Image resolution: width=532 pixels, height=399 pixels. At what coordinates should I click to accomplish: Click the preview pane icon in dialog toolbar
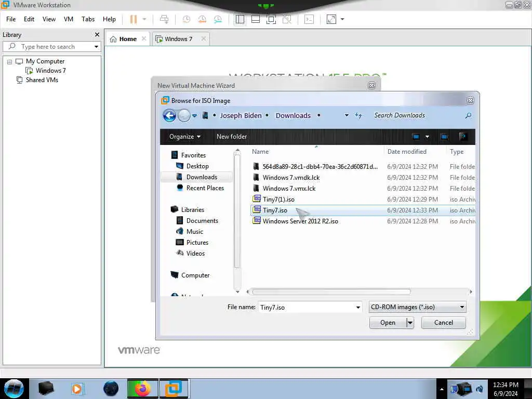444,137
